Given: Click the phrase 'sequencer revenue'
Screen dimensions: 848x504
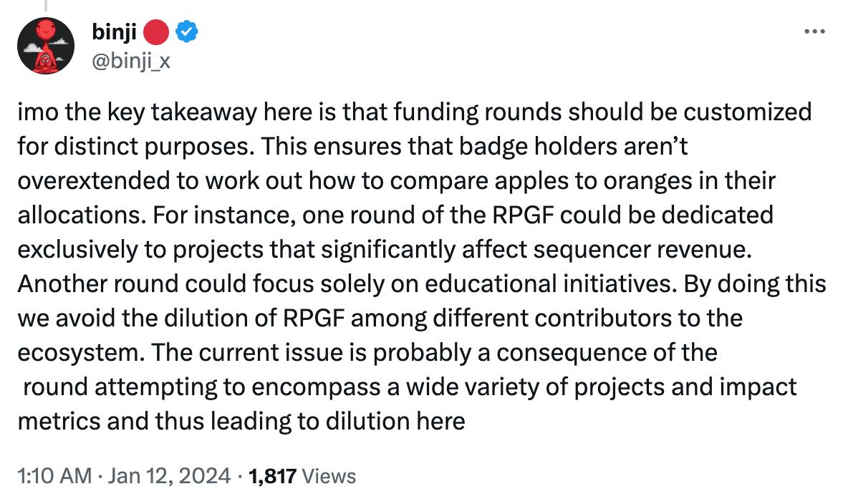Looking at the screenshot, I should (642, 250).
